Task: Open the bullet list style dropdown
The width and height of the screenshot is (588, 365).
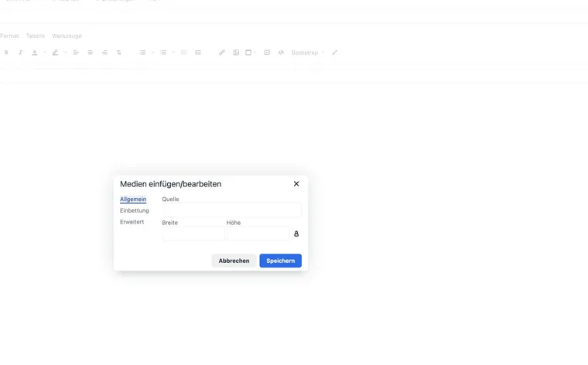Action: [x=152, y=53]
